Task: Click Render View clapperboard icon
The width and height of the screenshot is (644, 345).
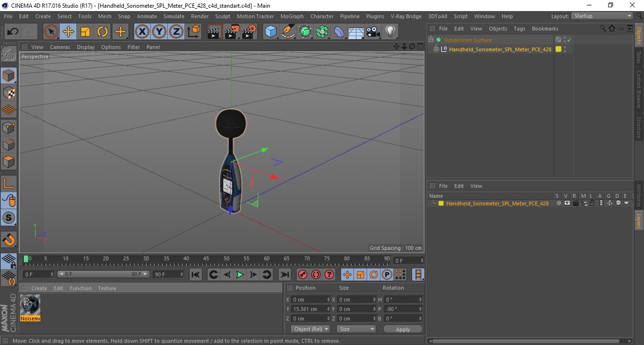Action: [x=214, y=32]
